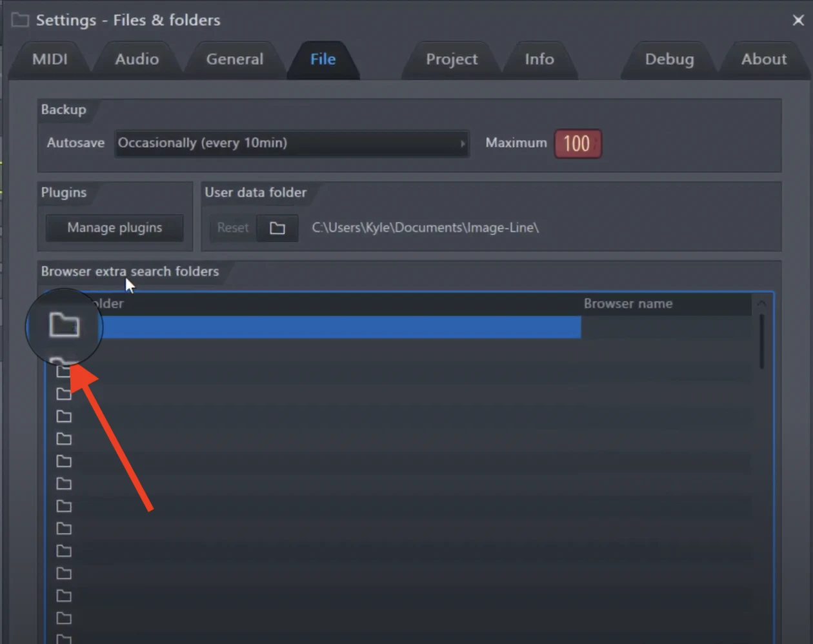The width and height of the screenshot is (813, 644).
Task: View the About tab
Action: click(763, 59)
